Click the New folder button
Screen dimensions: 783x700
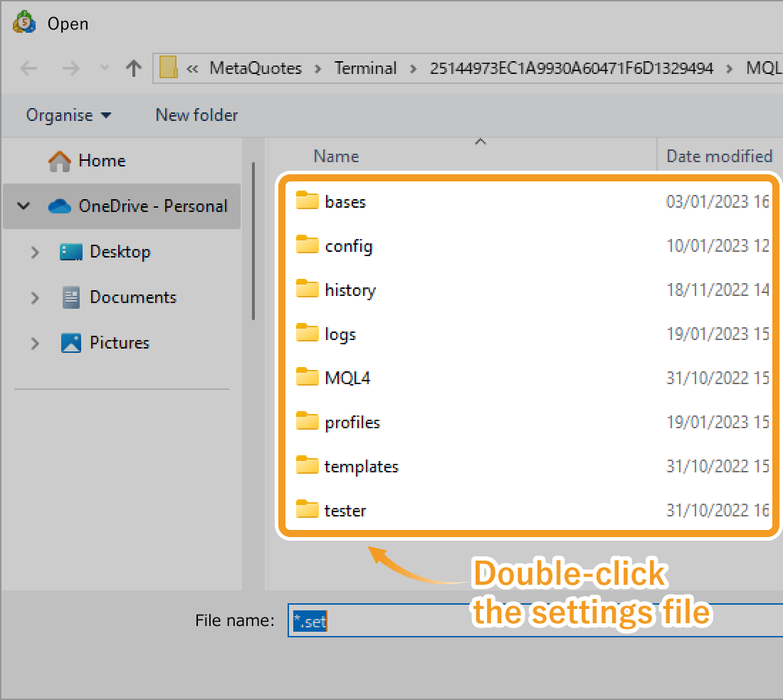pos(196,115)
